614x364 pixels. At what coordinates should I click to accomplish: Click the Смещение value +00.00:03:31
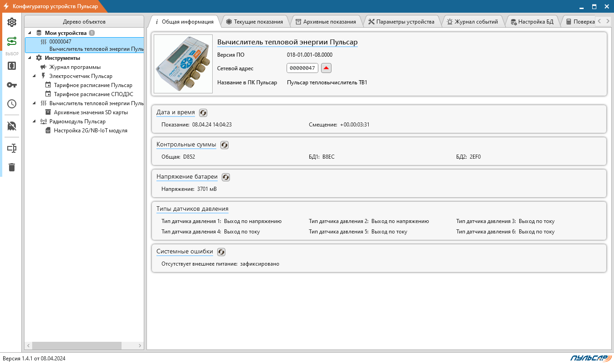click(x=355, y=125)
